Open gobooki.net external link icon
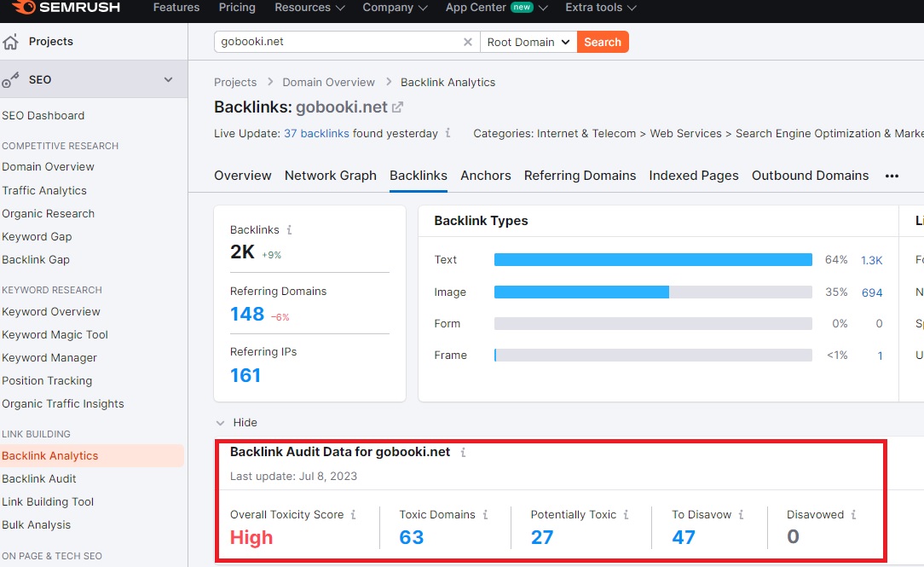Viewport: 924px width, 567px height. click(398, 107)
